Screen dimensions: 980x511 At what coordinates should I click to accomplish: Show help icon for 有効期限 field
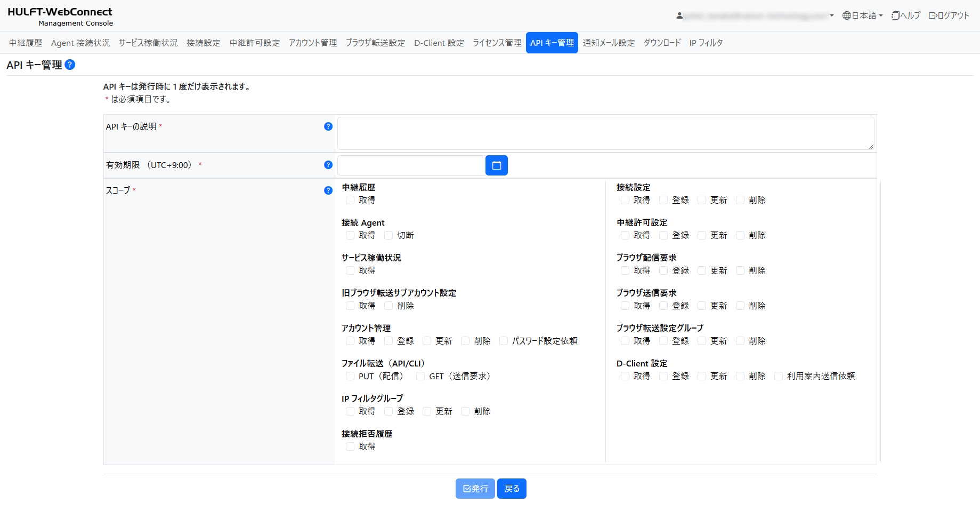[x=328, y=165]
